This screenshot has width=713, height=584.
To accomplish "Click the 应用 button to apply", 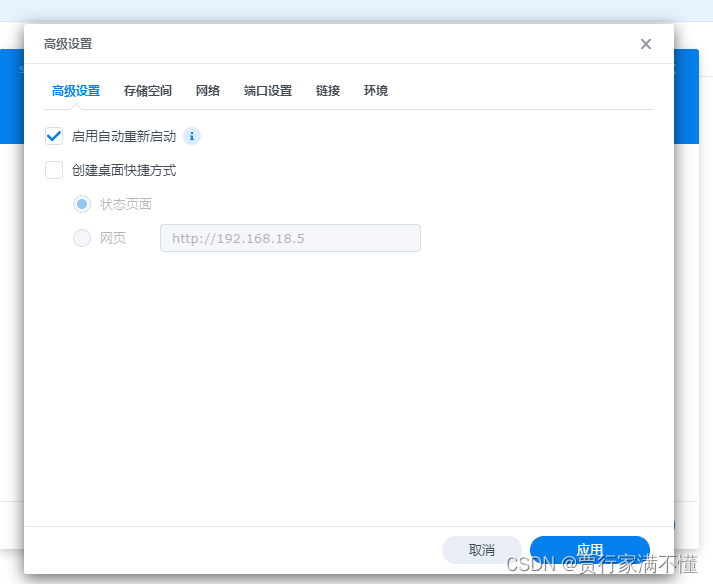I will pos(589,550).
